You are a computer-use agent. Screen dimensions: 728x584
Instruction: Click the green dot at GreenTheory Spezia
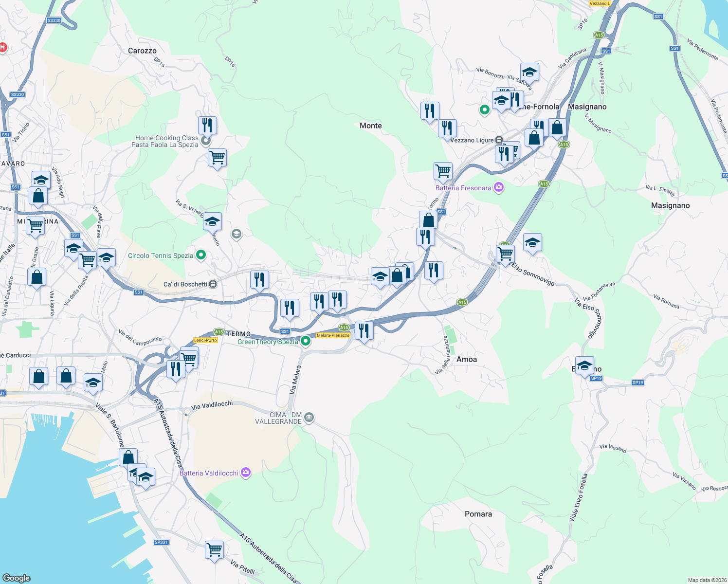(306, 341)
